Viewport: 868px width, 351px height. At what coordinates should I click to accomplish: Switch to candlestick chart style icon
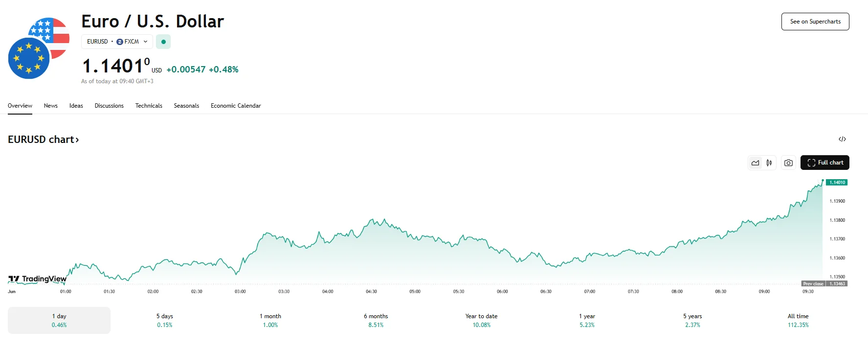(769, 163)
